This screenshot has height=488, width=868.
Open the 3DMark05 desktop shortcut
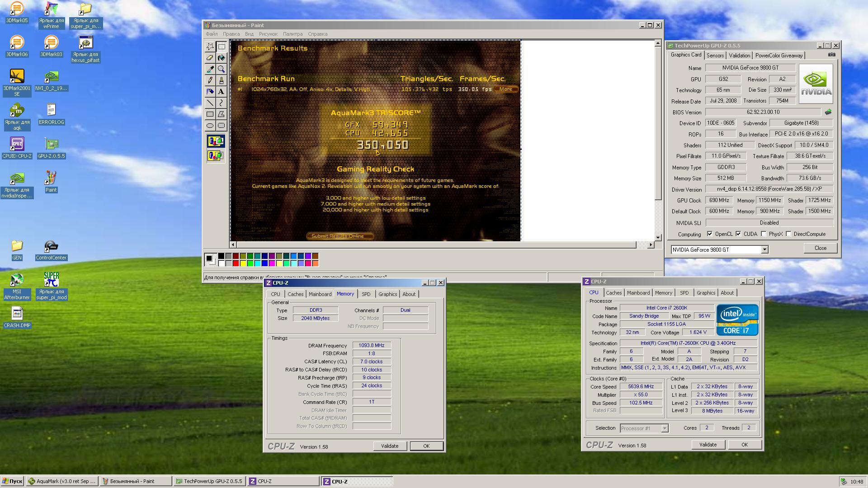17,12
